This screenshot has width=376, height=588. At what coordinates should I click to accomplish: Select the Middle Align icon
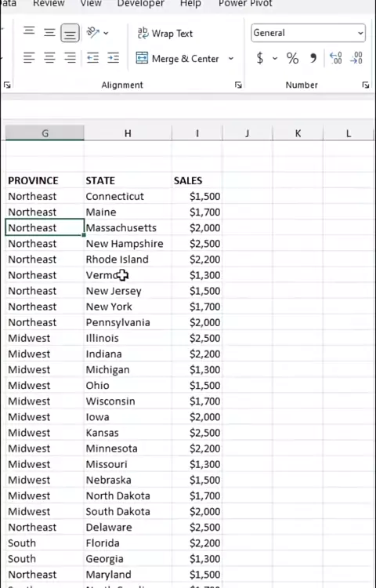pyautogui.click(x=49, y=33)
